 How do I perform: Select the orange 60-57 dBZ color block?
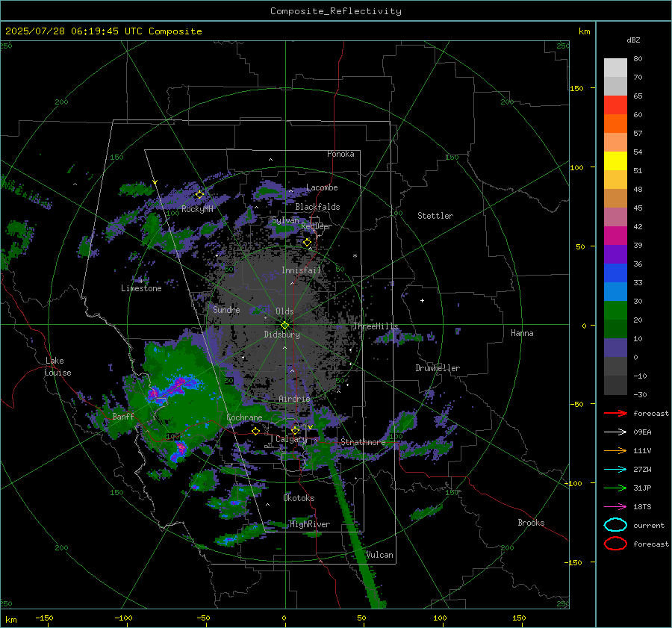pyautogui.click(x=615, y=124)
